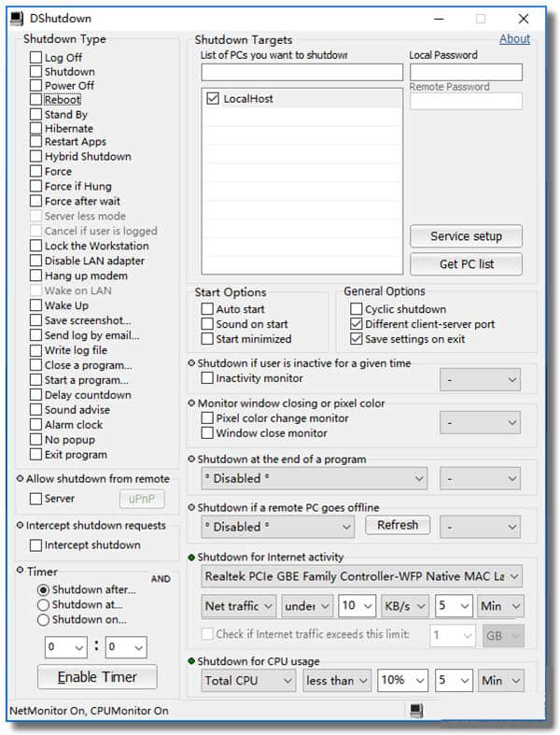Open the About link

tap(514, 39)
